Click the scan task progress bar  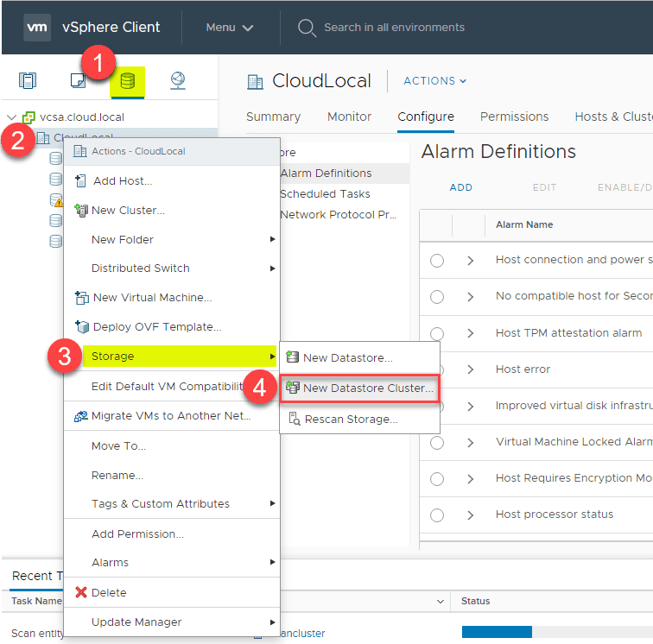[x=557, y=632]
